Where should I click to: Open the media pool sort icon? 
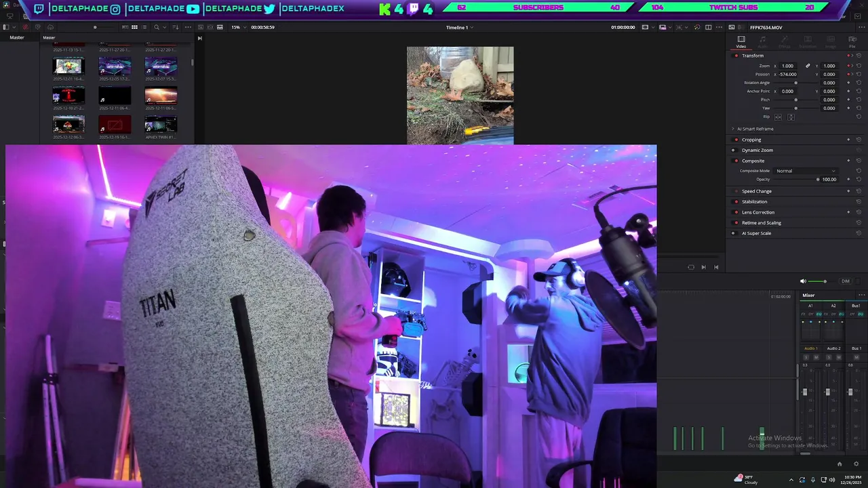coord(176,27)
